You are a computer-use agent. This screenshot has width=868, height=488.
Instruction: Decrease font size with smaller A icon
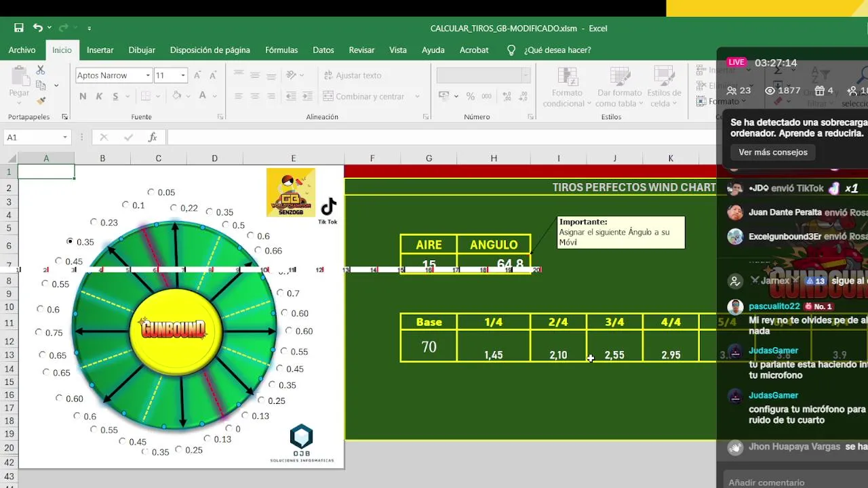tap(212, 75)
